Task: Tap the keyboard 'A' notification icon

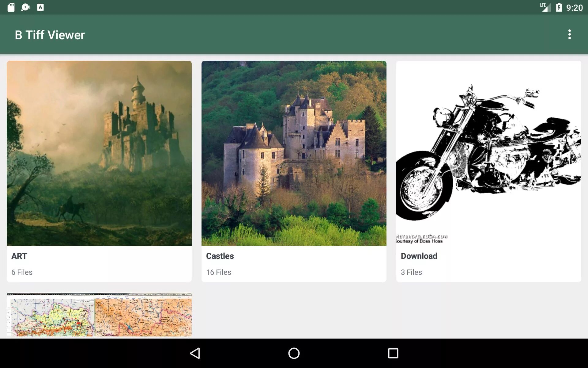Action: [40, 7]
